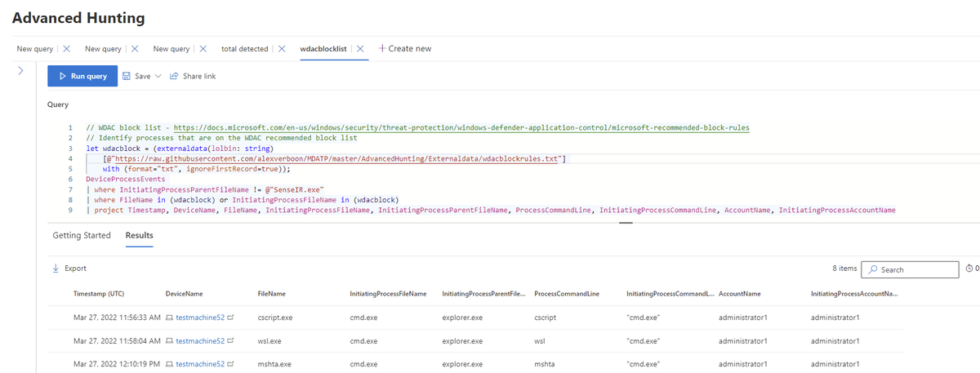Screen dimensions: 980x373
Task: Sort by DeviceName column header
Action: click(185, 294)
